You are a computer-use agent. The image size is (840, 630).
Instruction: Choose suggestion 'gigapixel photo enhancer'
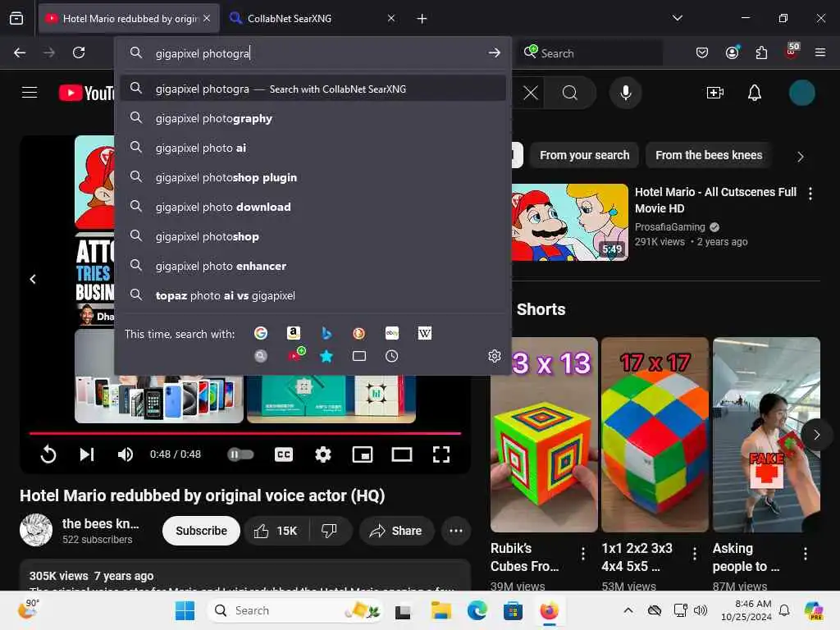point(313,266)
